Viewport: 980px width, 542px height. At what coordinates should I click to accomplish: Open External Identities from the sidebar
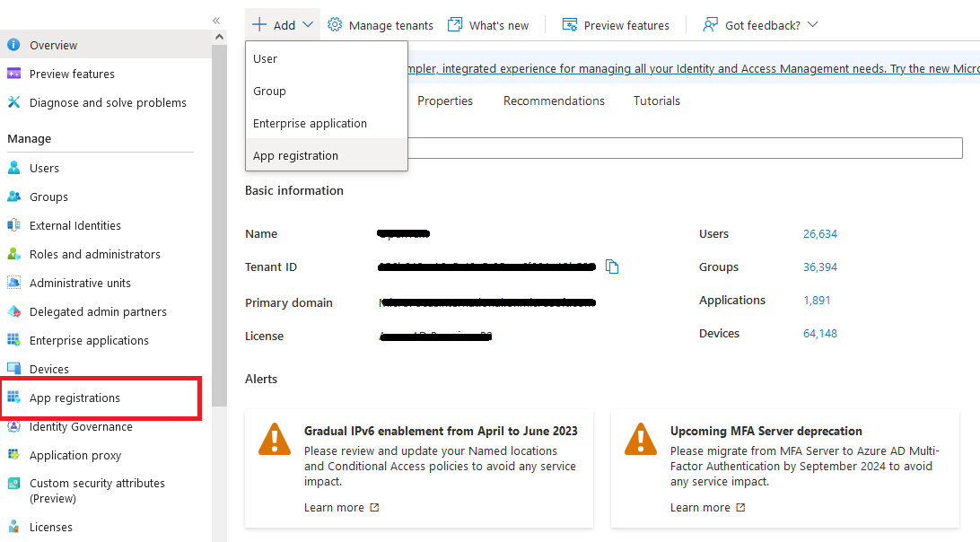click(75, 225)
